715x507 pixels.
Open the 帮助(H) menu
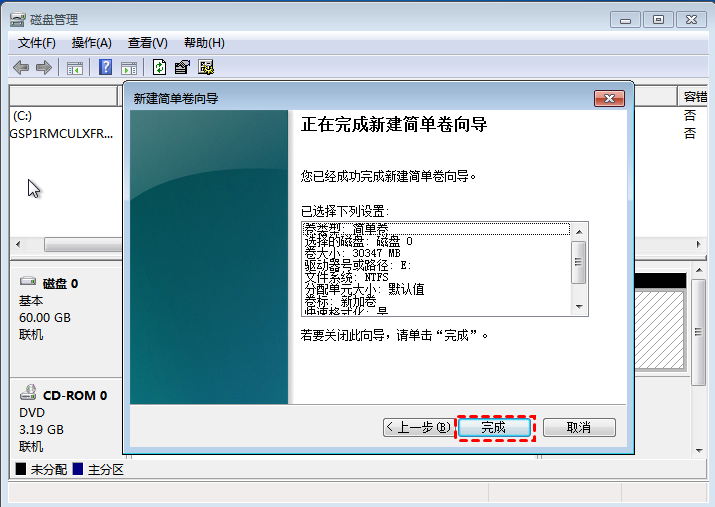[x=204, y=43]
